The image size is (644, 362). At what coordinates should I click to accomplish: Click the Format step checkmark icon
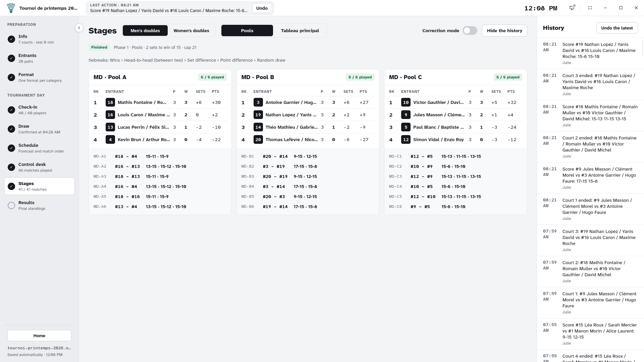click(11, 77)
